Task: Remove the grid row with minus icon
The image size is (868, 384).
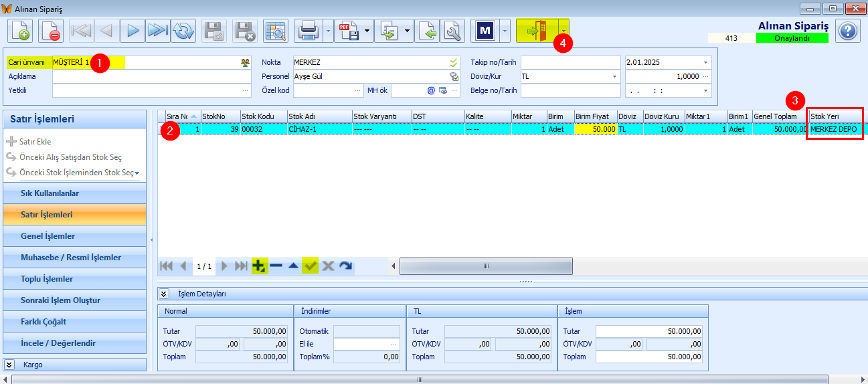Action: click(276, 266)
